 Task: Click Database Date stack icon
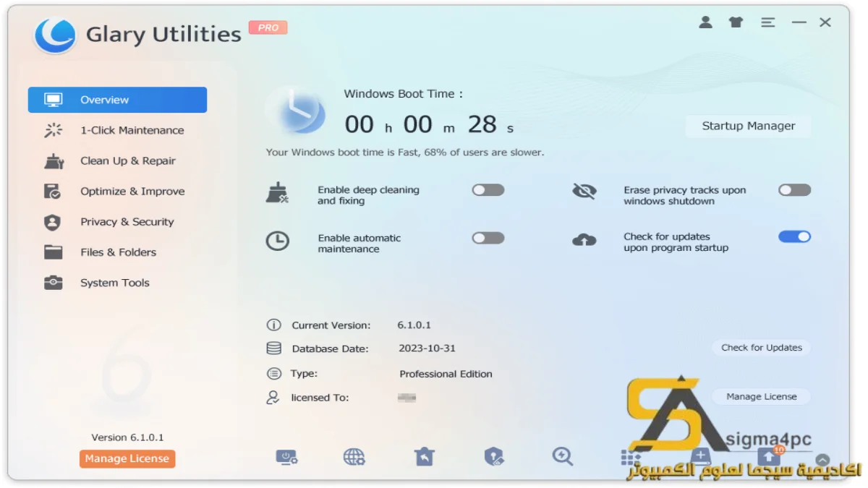273,348
